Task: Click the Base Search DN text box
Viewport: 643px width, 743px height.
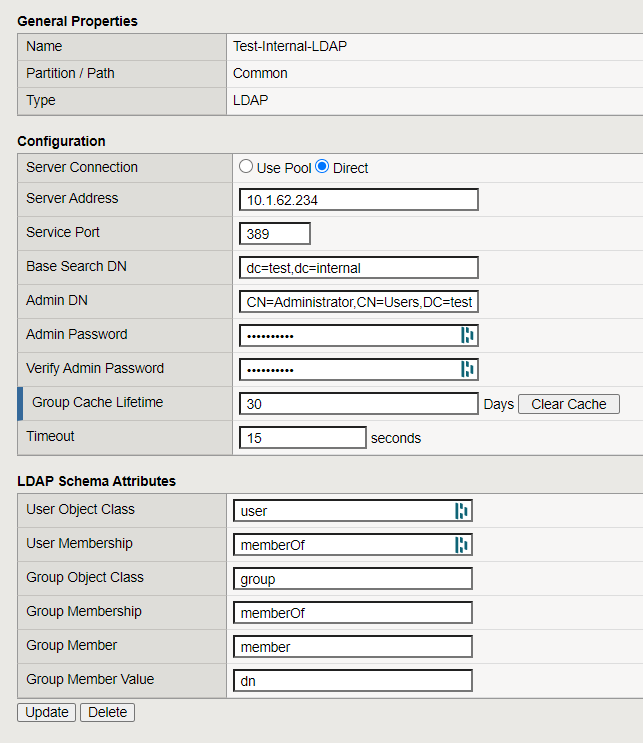Action: coord(359,268)
